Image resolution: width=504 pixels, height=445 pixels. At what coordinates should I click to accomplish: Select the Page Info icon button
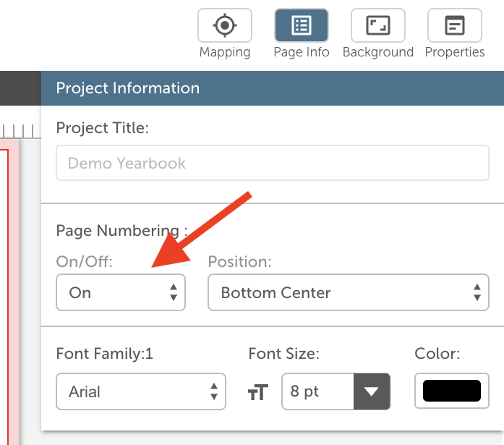[x=302, y=25]
